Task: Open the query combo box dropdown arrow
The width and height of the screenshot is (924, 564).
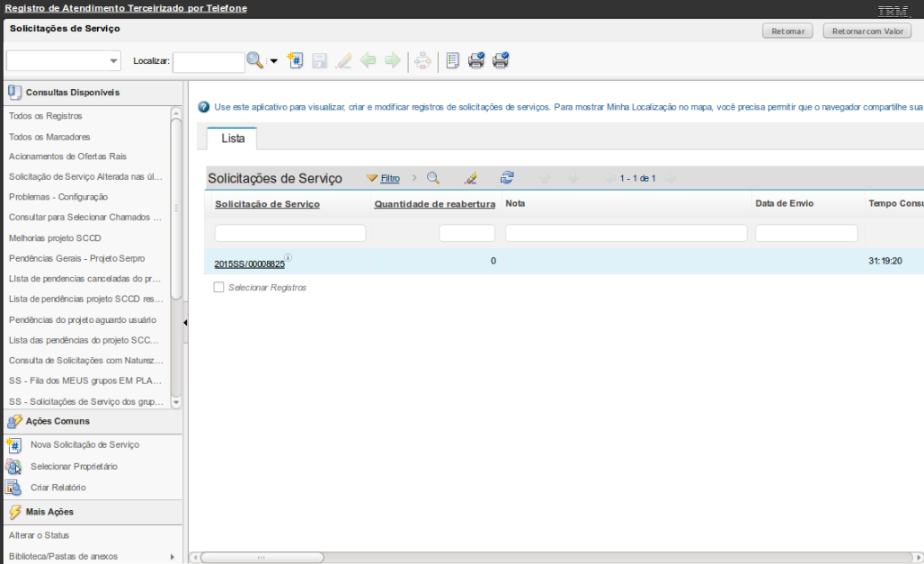Action: [x=114, y=61]
